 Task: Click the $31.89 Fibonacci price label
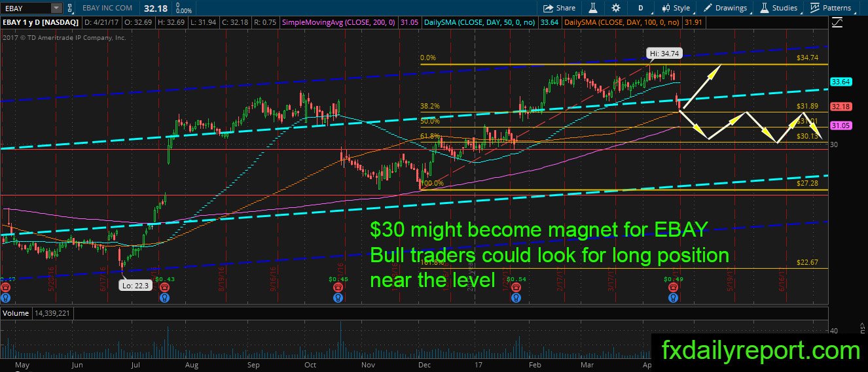[808, 106]
